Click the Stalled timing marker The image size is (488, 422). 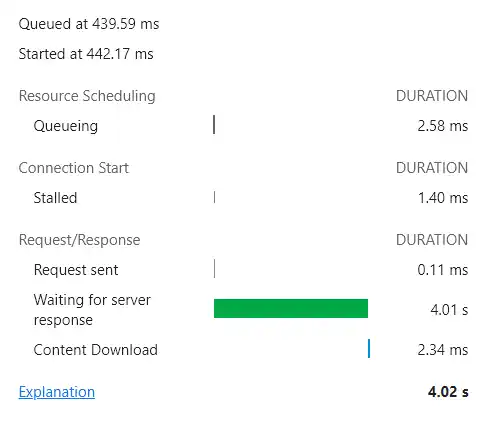click(214, 197)
